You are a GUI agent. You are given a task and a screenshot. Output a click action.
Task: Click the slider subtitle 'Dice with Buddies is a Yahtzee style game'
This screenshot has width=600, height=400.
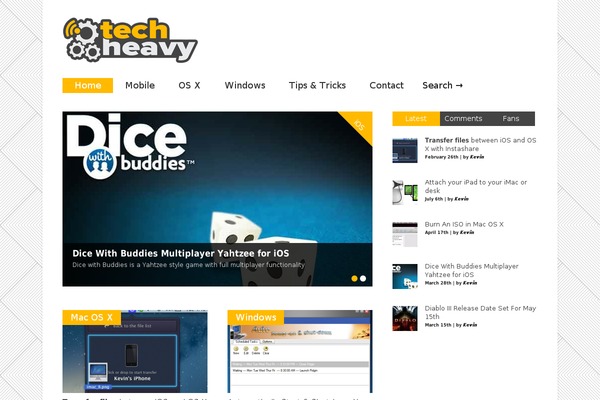pyautogui.click(x=189, y=265)
